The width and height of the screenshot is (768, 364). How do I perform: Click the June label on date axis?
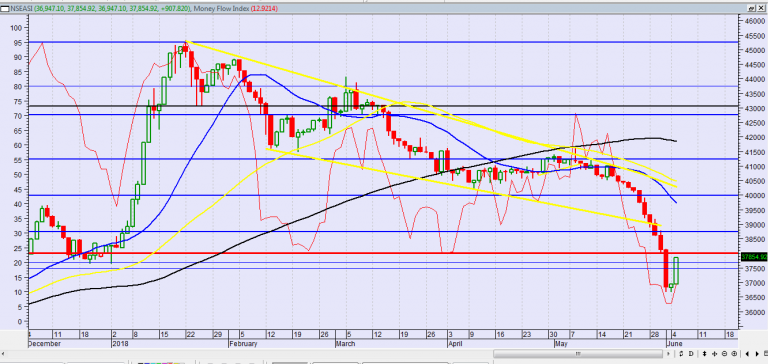(x=673, y=343)
